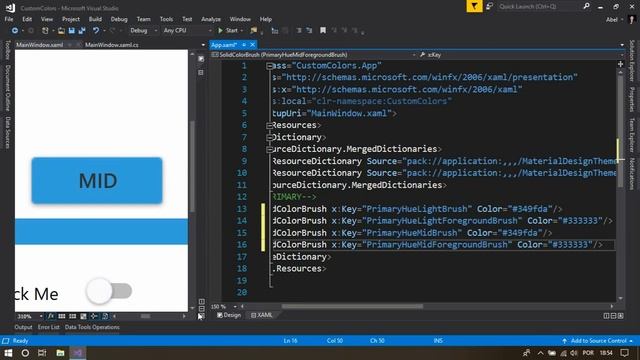
Task: Switch to Design view tab
Action: [x=229, y=315]
